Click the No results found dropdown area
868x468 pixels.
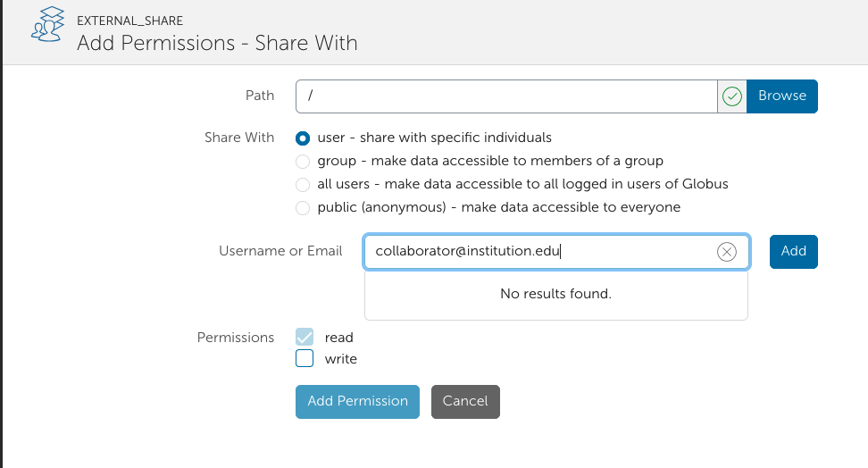pyautogui.click(x=555, y=294)
